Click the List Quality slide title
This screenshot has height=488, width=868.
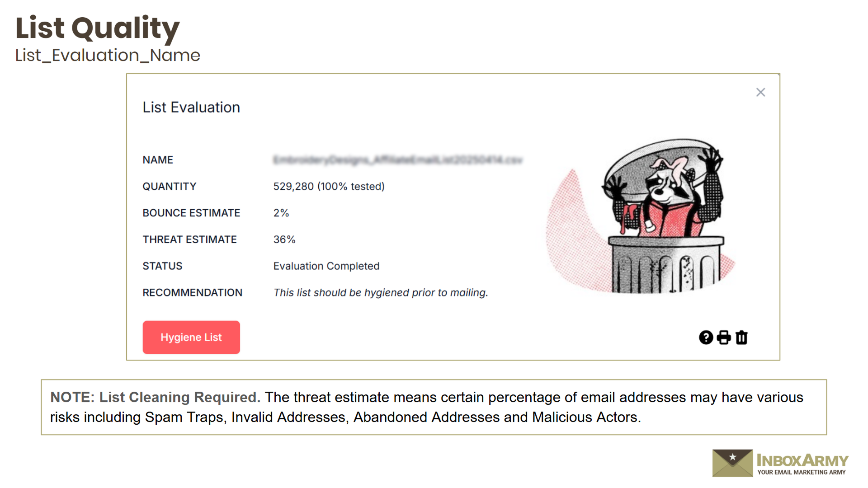98,28
